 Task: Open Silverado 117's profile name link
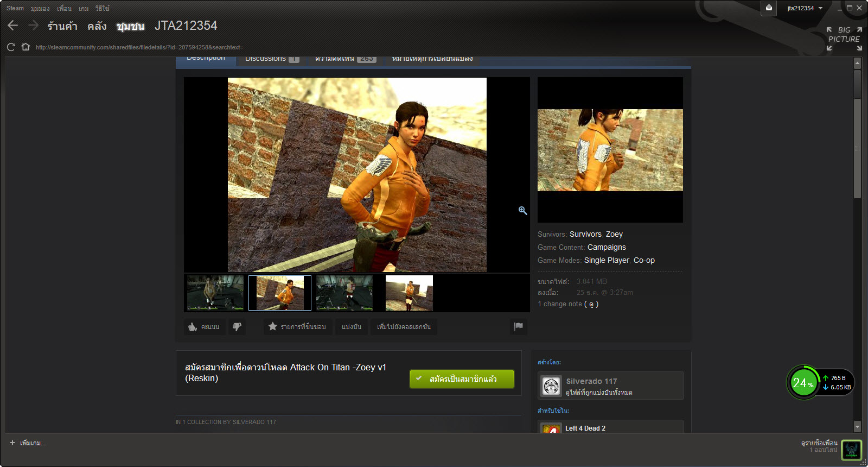pyautogui.click(x=591, y=381)
